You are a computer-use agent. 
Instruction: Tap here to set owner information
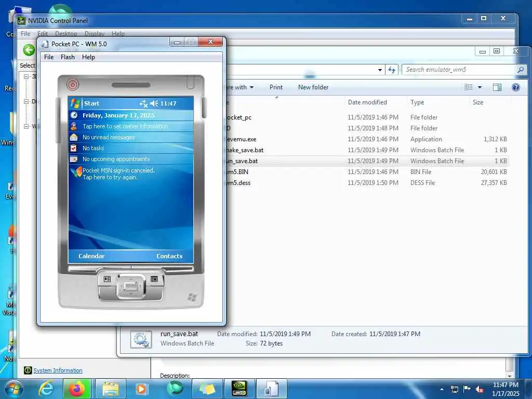(x=125, y=126)
